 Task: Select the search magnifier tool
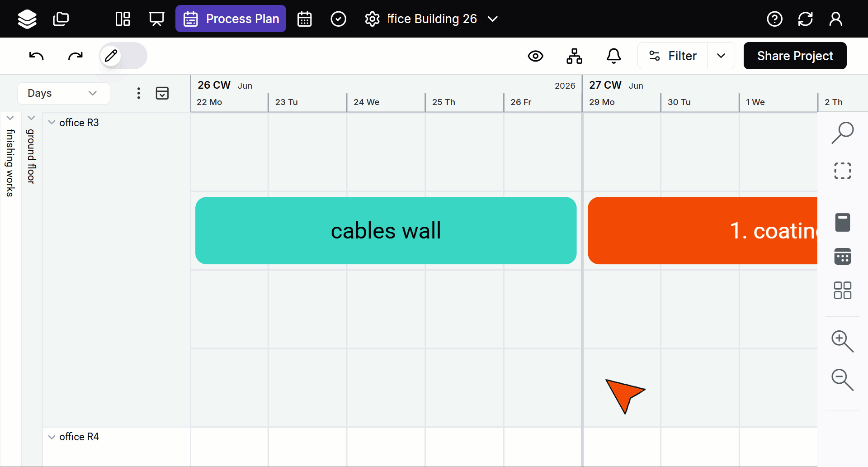click(x=842, y=133)
